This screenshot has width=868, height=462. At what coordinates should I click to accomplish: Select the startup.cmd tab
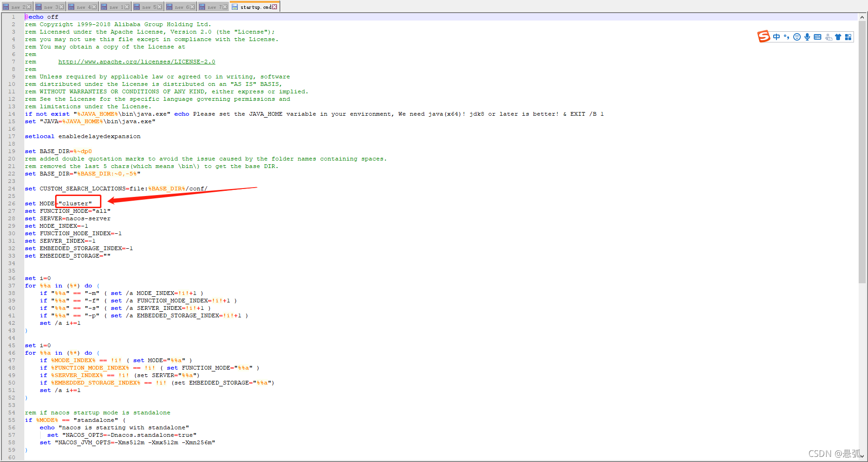tap(255, 7)
